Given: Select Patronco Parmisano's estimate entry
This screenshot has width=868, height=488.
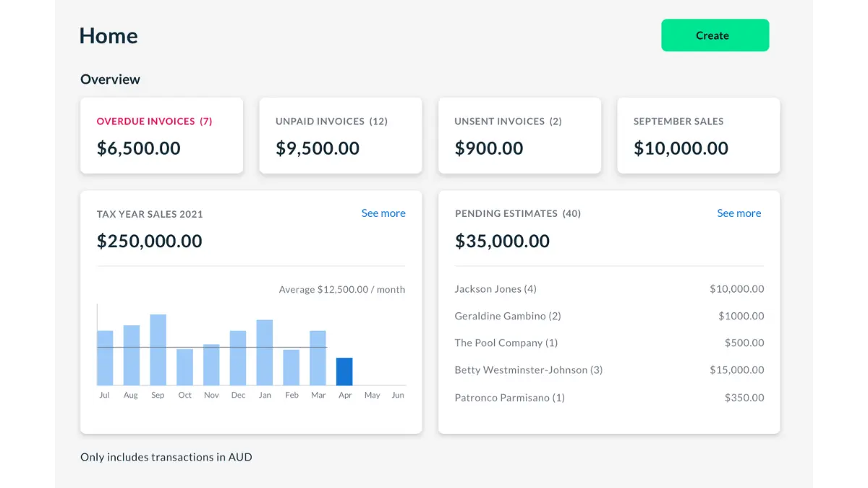Looking at the screenshot, I should click(510, 397).
